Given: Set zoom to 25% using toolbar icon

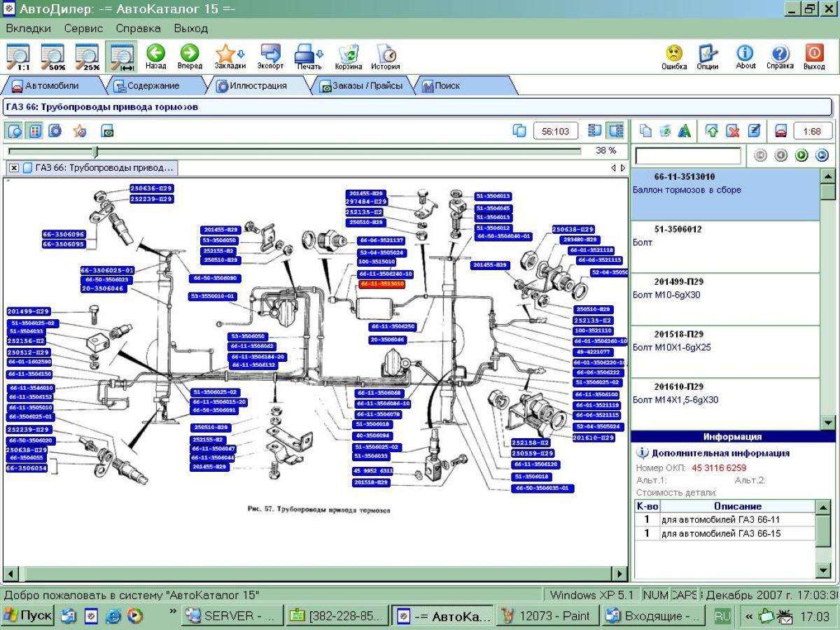Looking at the screenshot, I should coord(87,57).
